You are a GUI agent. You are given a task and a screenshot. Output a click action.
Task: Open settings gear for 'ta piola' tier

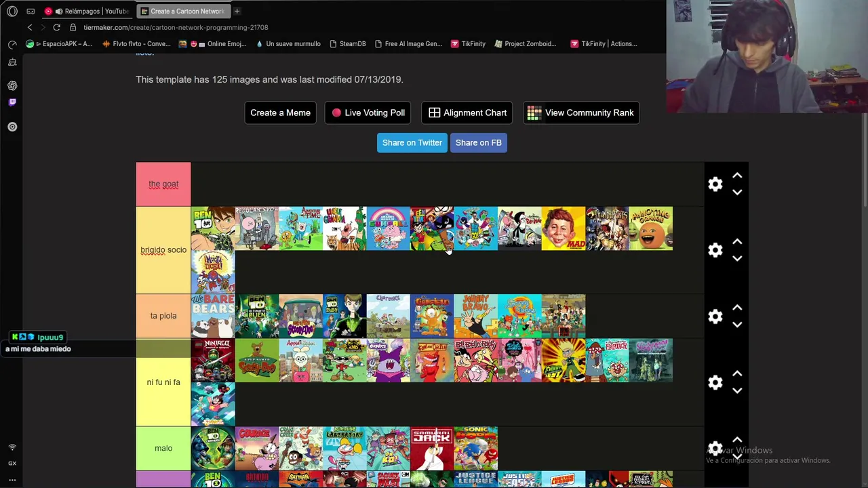[715, 317]
